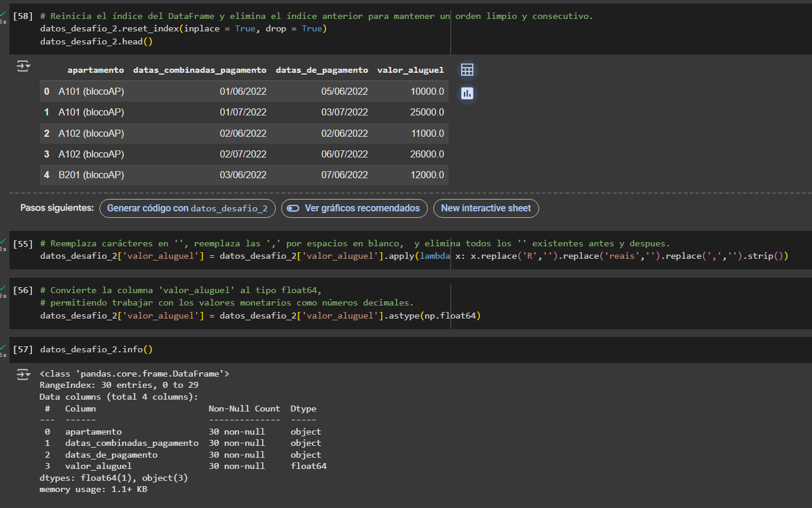Click the convert to interactive table icon

[x=467, y=70]
